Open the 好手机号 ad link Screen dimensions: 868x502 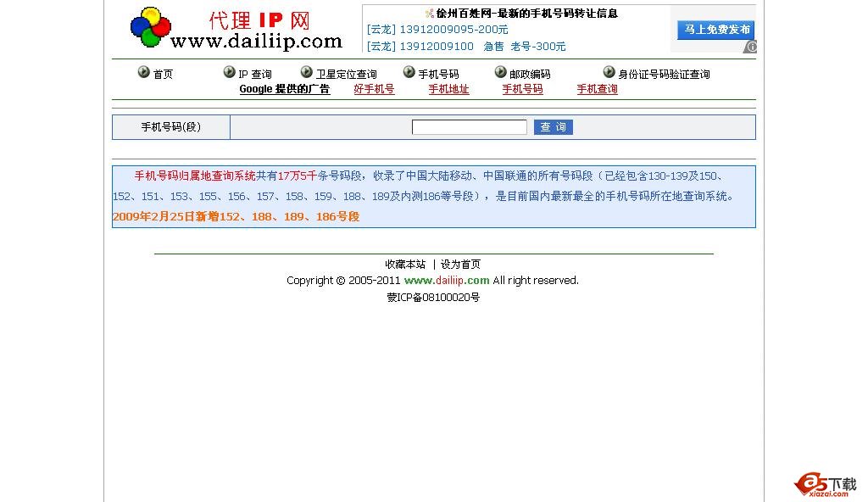point(374,89)
